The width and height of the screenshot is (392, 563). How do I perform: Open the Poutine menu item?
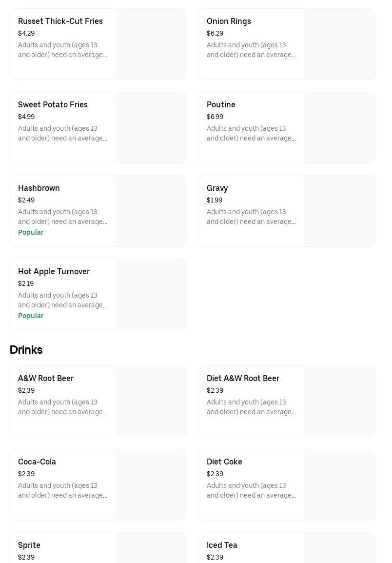tap(221, 105)
